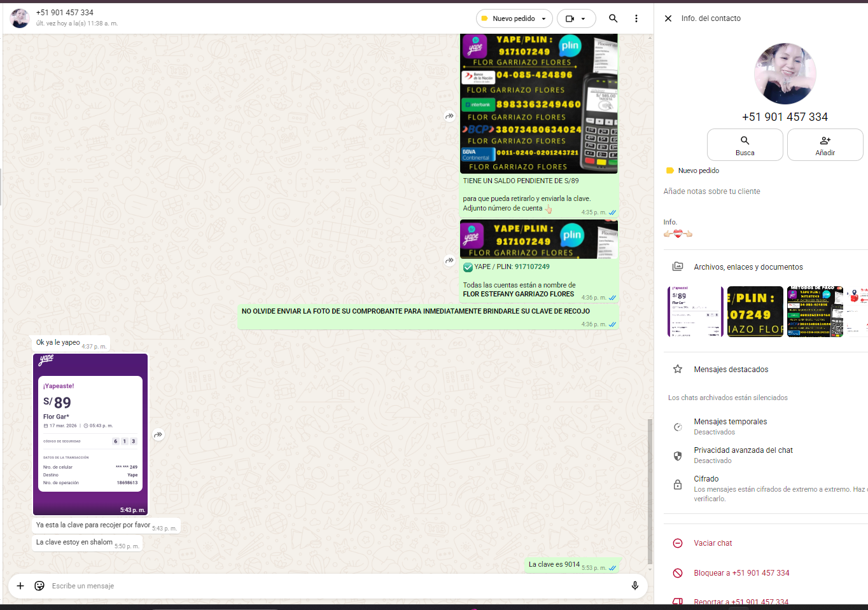
Task: Close the contact info panel
Action: click(x=668, y=18)
